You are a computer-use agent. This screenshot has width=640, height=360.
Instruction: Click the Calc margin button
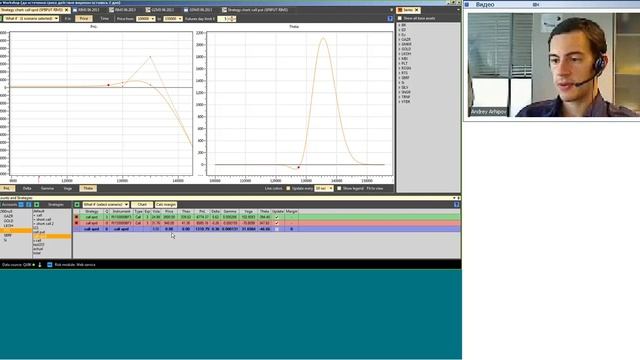[x=166, y=204]
